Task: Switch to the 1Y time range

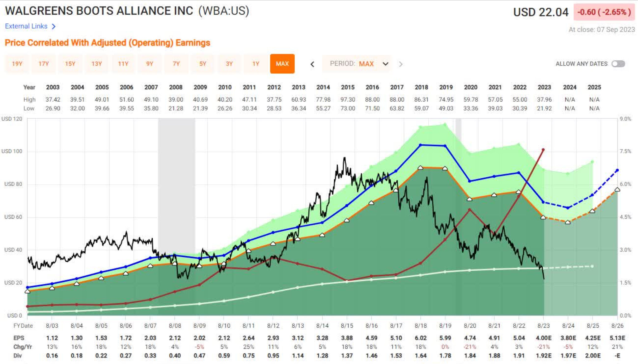Action: (256, 64)
